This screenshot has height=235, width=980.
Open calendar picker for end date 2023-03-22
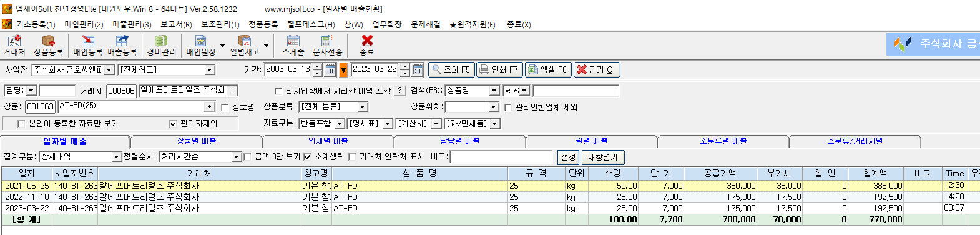418,70
